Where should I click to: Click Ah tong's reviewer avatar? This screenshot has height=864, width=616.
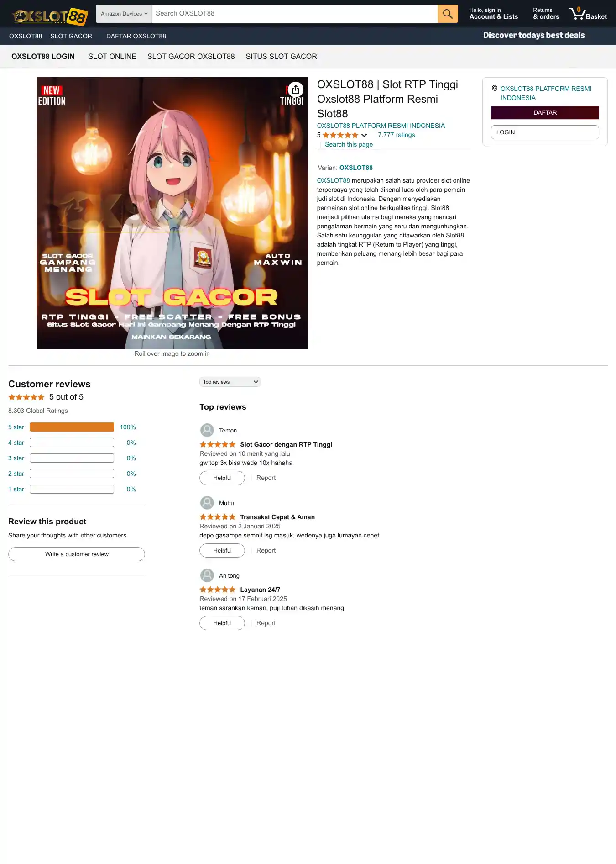[207, 575]
